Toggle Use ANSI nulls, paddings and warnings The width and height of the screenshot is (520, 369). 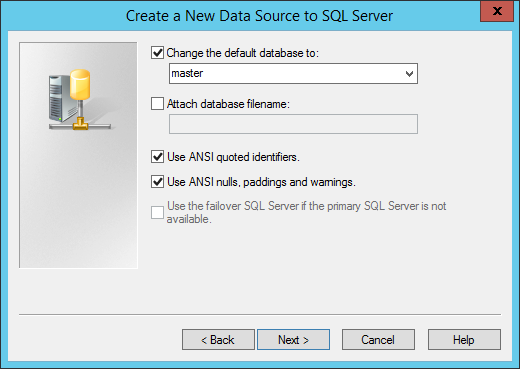(157, 182)
